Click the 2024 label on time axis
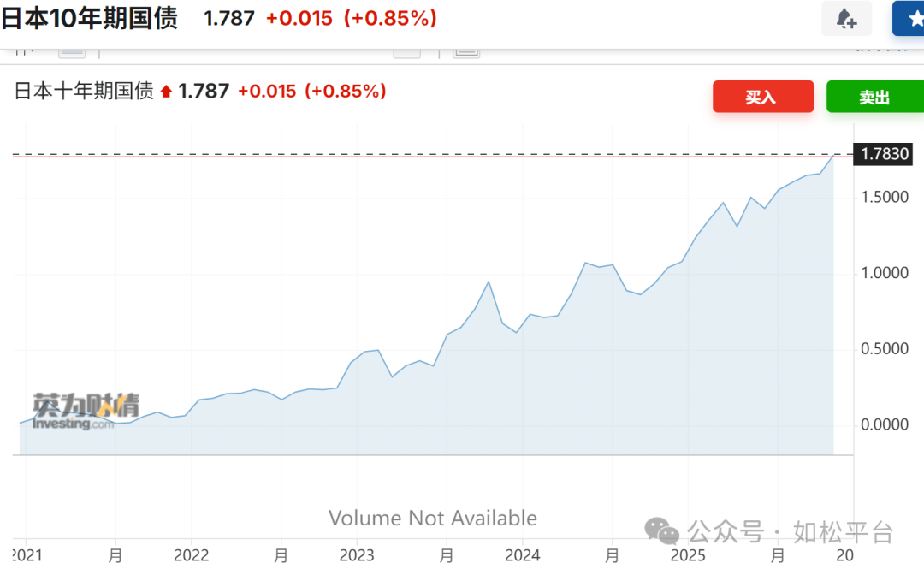This screenshot has height=569, width=924. (x=523, y=555)
